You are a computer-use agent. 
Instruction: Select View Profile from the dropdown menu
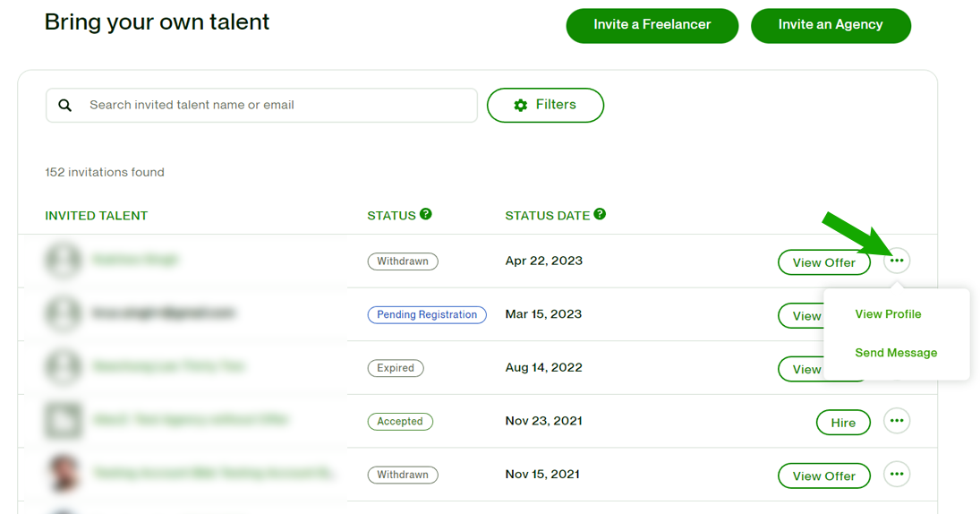coord(888,314)
